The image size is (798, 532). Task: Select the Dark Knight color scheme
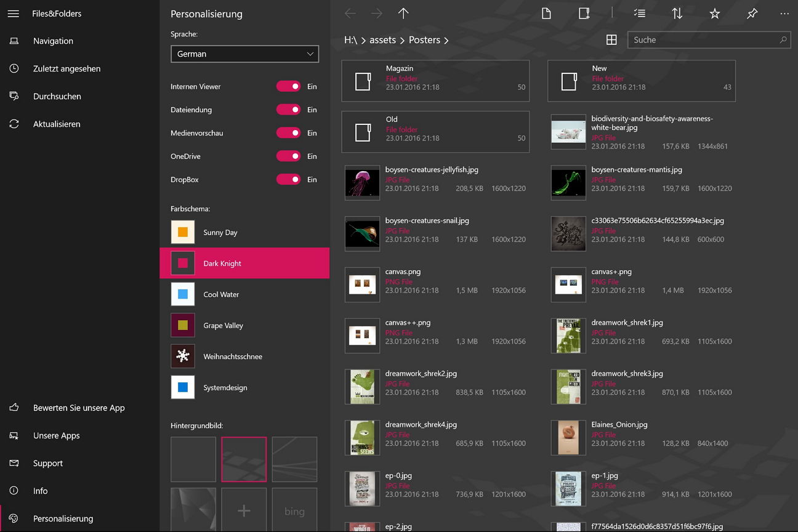point(244,264)
